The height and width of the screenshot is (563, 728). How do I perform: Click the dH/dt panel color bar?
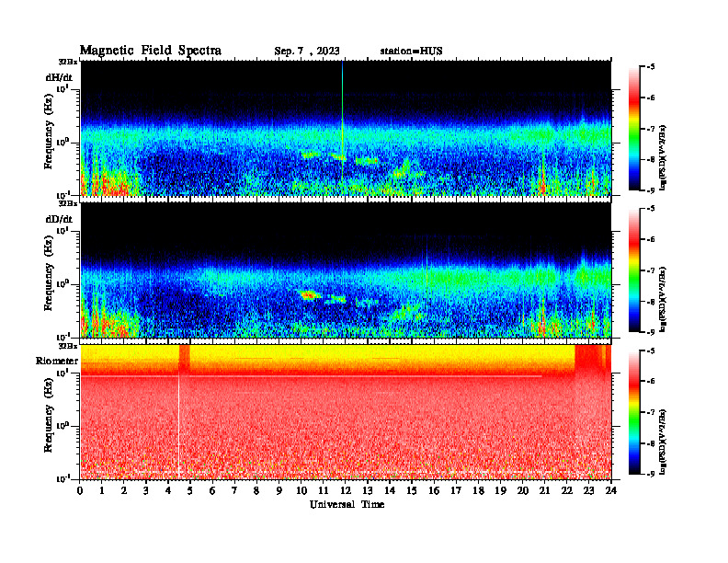(634, 129)
